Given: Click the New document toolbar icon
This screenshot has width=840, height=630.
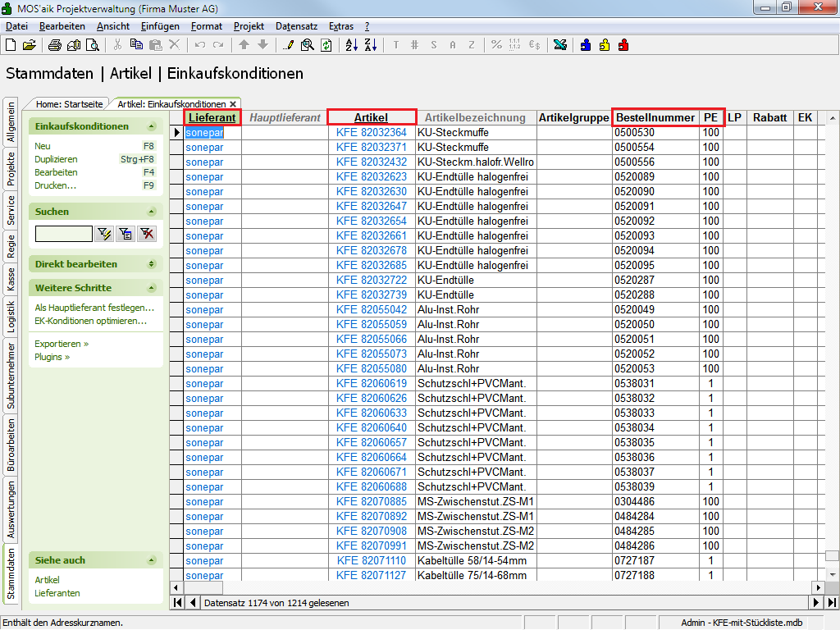Looking at the screenshot, I should 11,45.
